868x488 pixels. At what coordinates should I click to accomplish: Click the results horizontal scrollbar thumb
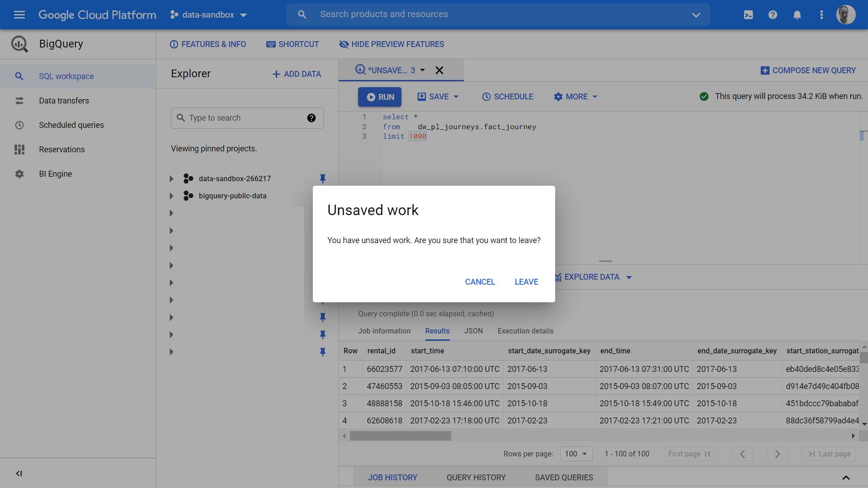400,436
